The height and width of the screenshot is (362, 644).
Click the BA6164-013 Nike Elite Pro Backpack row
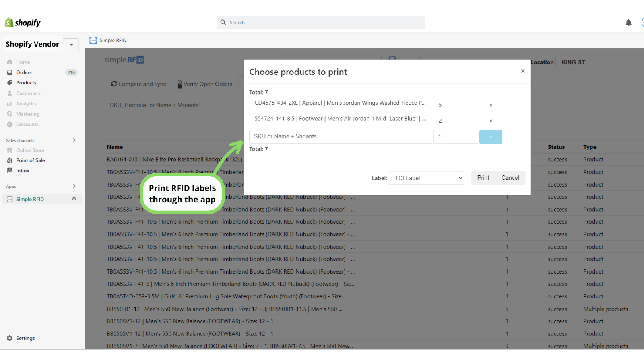(x=374, y=160)
